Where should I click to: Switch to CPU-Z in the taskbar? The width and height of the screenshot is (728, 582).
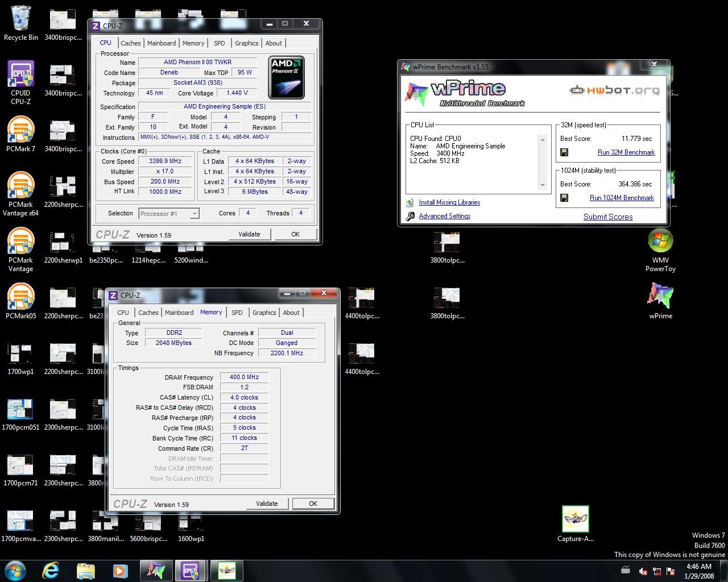click(191, 570)
